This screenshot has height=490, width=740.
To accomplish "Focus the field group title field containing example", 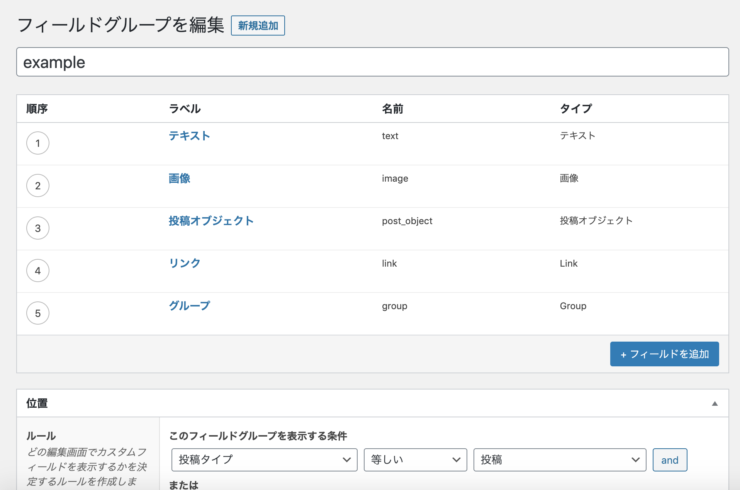I will pyautogui.click(x=372, y=62).
